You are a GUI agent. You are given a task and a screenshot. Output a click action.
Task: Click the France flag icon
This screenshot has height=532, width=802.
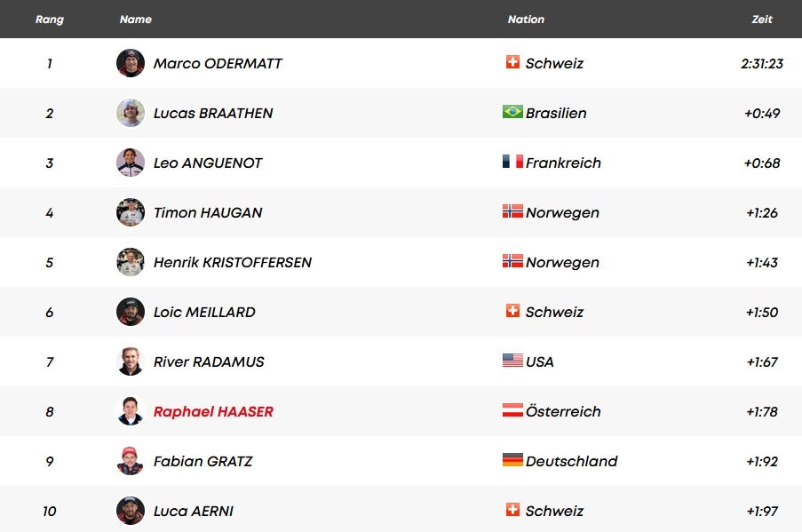point(512,162)
